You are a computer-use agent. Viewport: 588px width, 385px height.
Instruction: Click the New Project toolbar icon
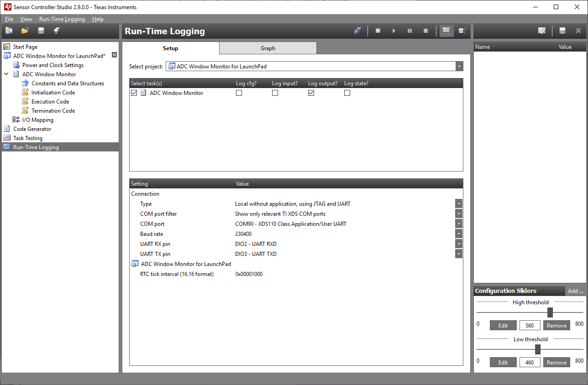pyautogui.click(x=9, y=31)
